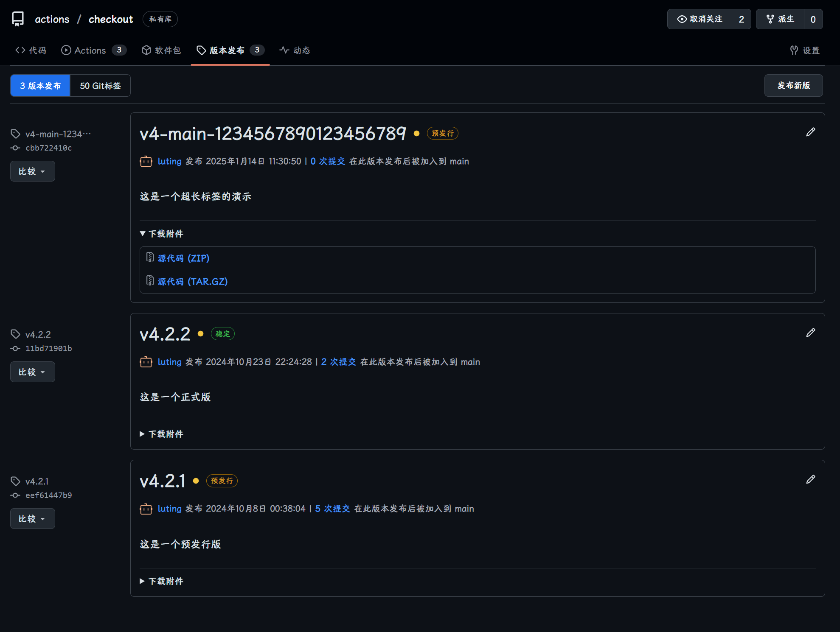Image resolution: width=840 pixels, height=632 pixels.
Task: Click the bot avatar beside luting on v4.2.2
Action: pos(146,361)
